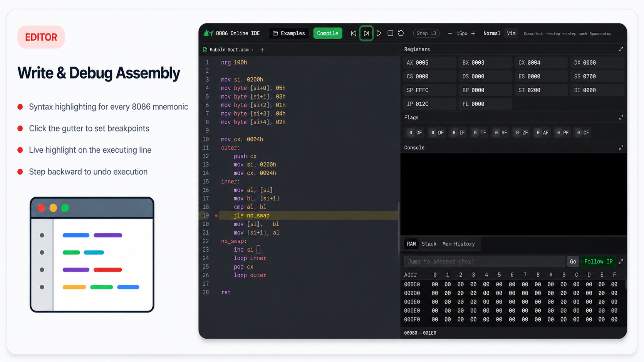Image resolution: width=644 pixels, height=362 pixels.
Task: Click chevron next to Bubble Sort.asm
Action: tap(253, 50)
